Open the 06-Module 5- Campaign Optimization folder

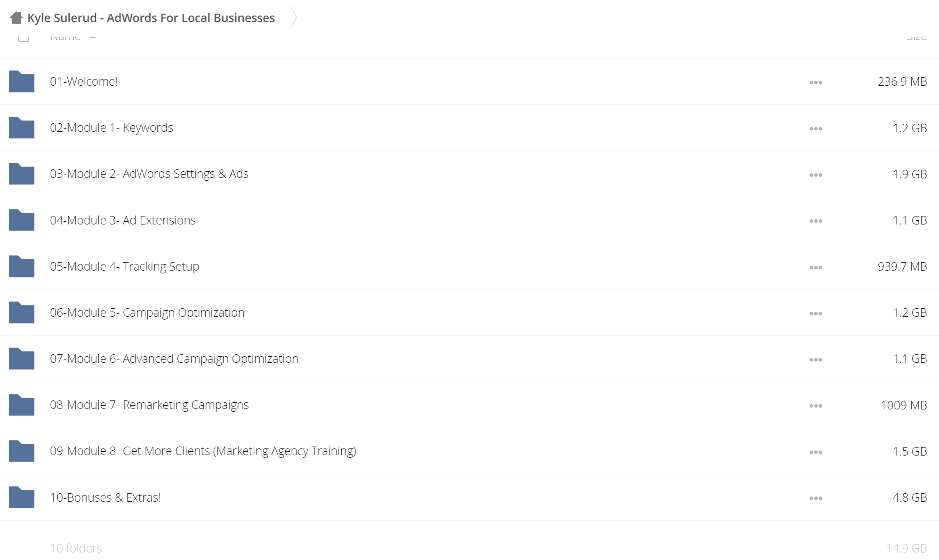(147, 312)
